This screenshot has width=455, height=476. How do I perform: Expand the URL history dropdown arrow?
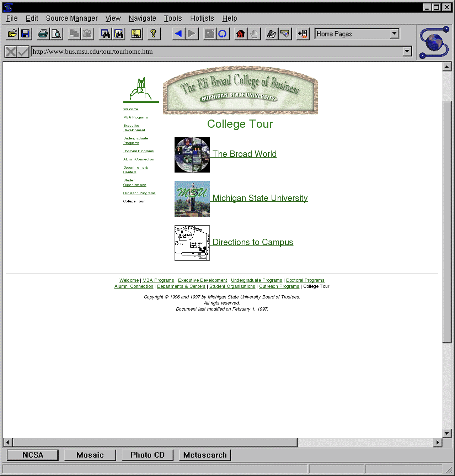407,52
